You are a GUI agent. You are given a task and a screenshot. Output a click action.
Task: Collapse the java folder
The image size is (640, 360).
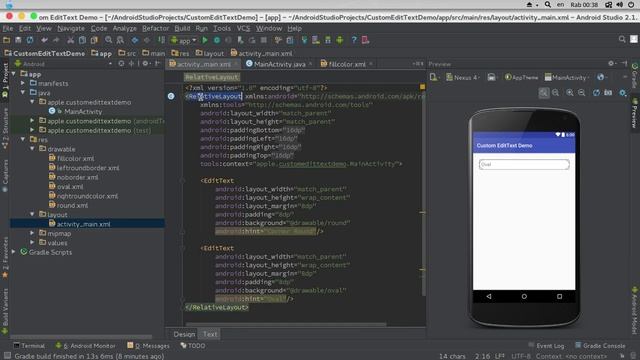(23, 93)
